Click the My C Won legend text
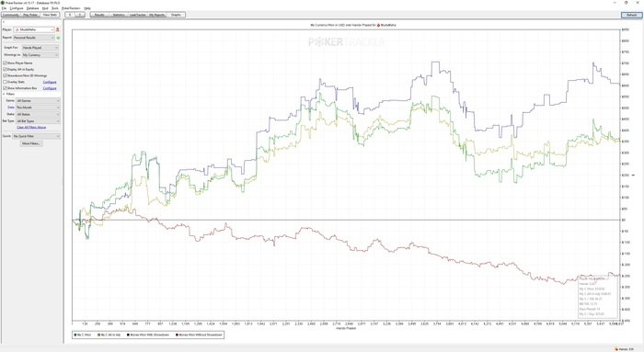Screen dimensions: 644x352 [x=85, y=335]
